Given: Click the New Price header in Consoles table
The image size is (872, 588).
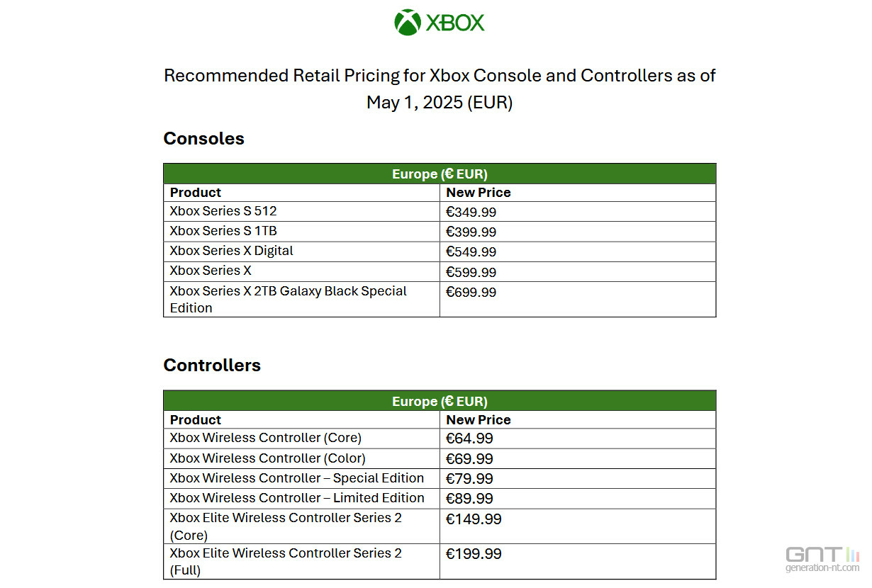Looking at the screenshot, I should (479, 193).
